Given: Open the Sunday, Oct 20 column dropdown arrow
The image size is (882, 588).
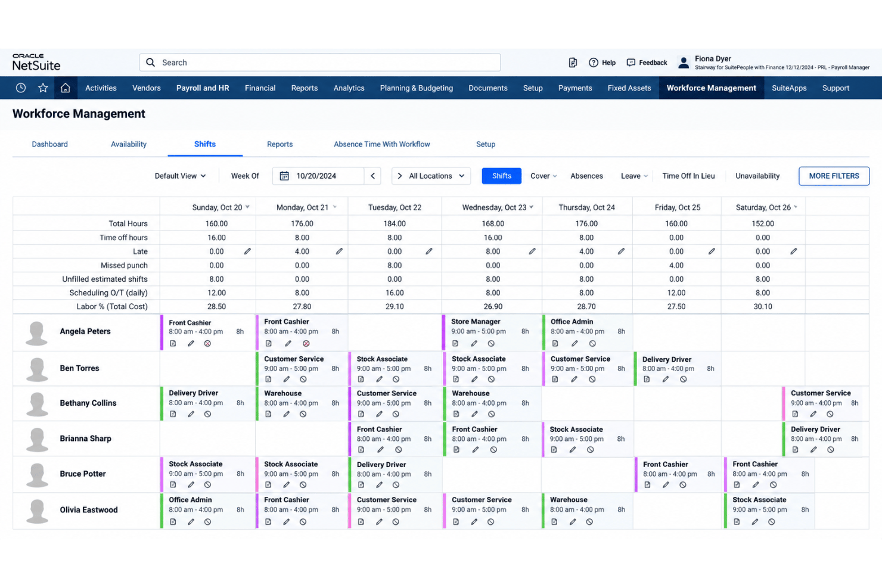Looking at the screenshot, I should tap(247, 207).
